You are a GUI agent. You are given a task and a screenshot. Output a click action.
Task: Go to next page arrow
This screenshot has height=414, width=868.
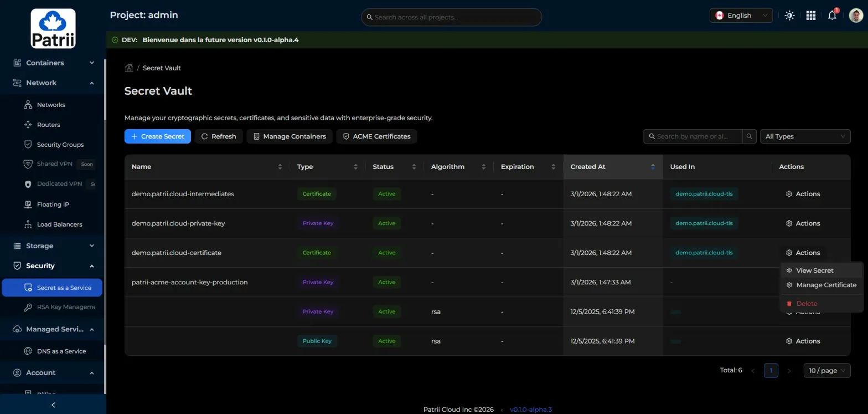point(789,371)
